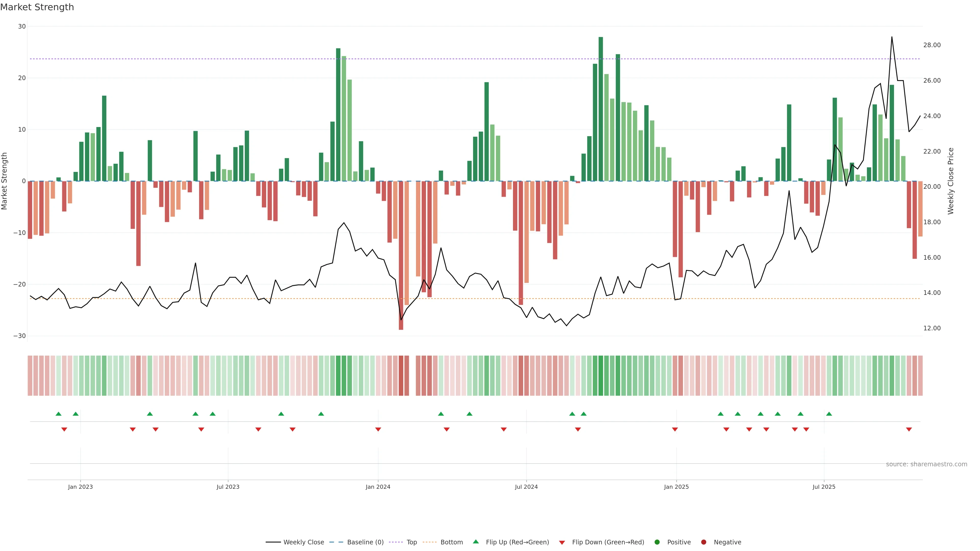
Task: Click the leftmost green flip-up triangle marker
Action: point(58,414)
